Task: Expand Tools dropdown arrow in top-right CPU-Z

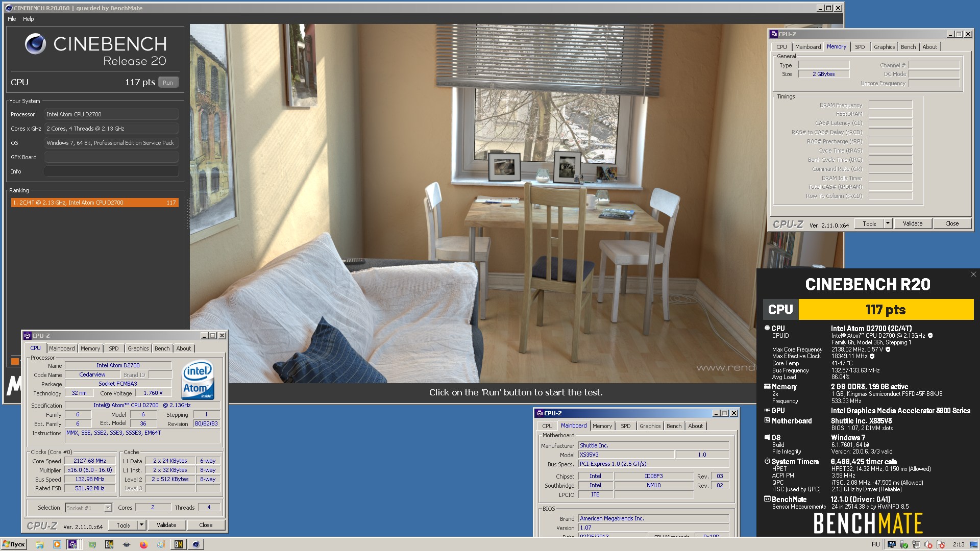Action: [888, 223]
